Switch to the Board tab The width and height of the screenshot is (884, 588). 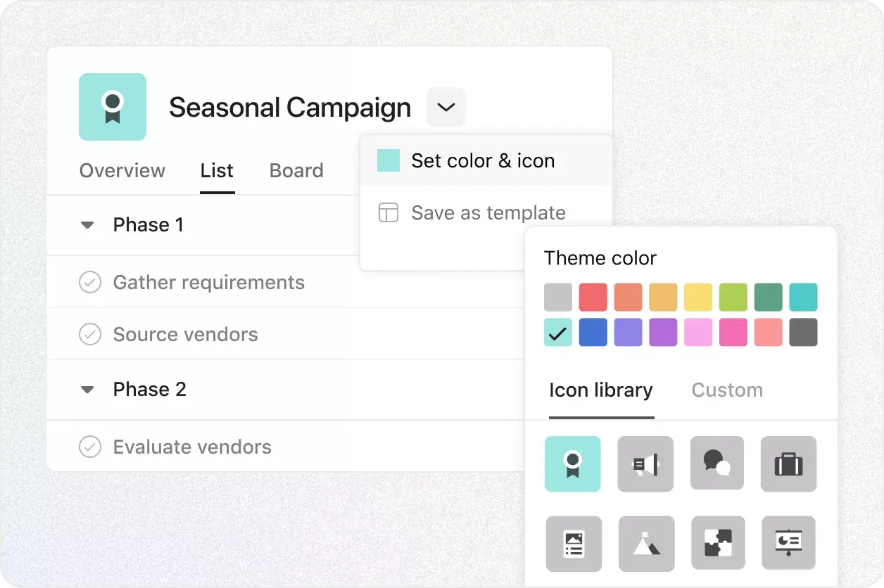pos(296,170)
